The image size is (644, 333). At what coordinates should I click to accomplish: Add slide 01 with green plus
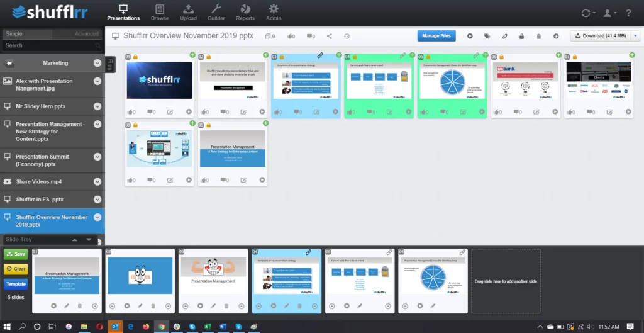coord(192,55)
